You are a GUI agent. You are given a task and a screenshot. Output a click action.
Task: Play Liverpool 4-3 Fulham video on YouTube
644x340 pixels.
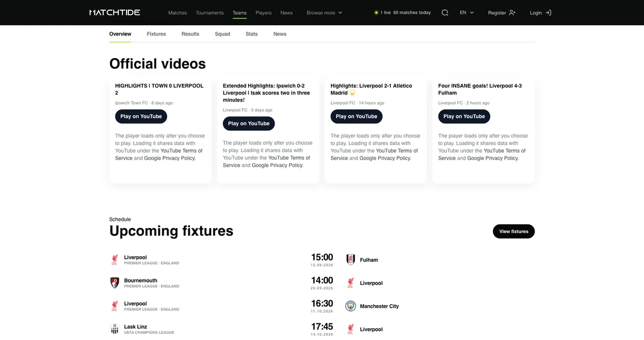tap(464, 117)
